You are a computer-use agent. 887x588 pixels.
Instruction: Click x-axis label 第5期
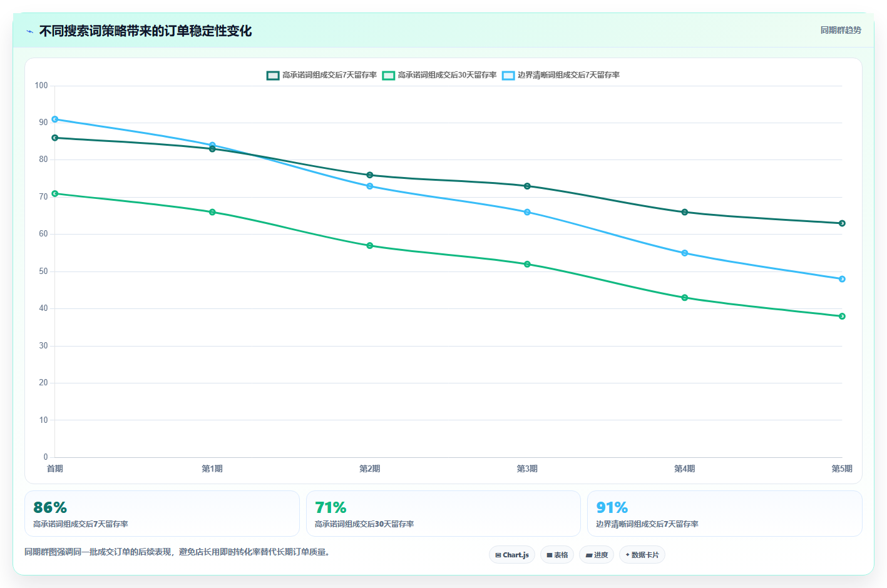[x=842, y=469]
